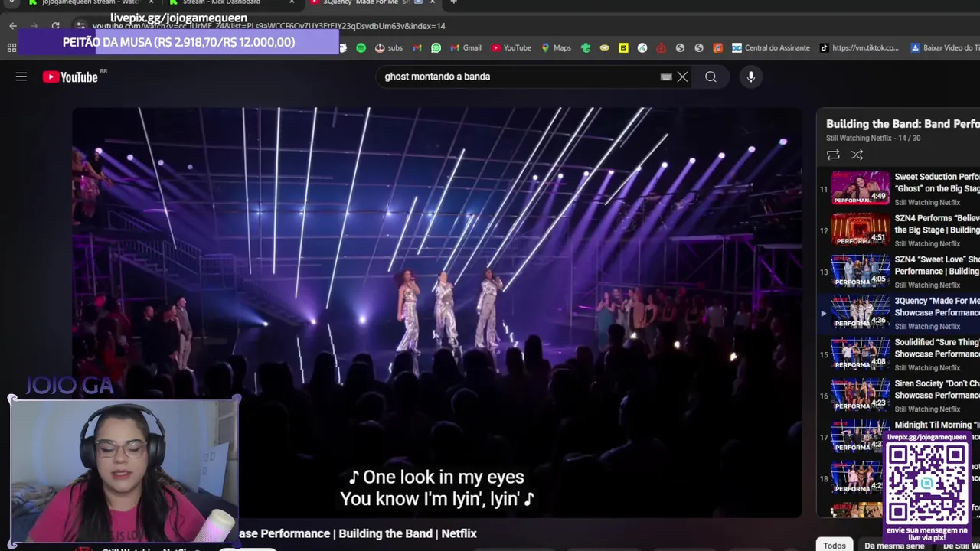Image resolution: width=980 pixels, height=551 pixels.
Task: Click the address bar URL
Action: click(268, 26)
